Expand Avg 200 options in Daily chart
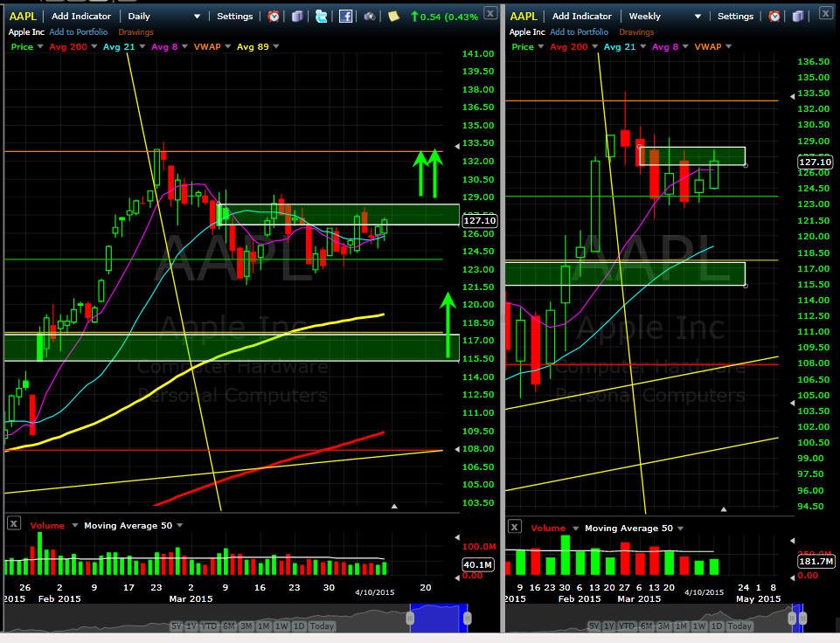This screenshot has width=840, height=643. (94, 46)
